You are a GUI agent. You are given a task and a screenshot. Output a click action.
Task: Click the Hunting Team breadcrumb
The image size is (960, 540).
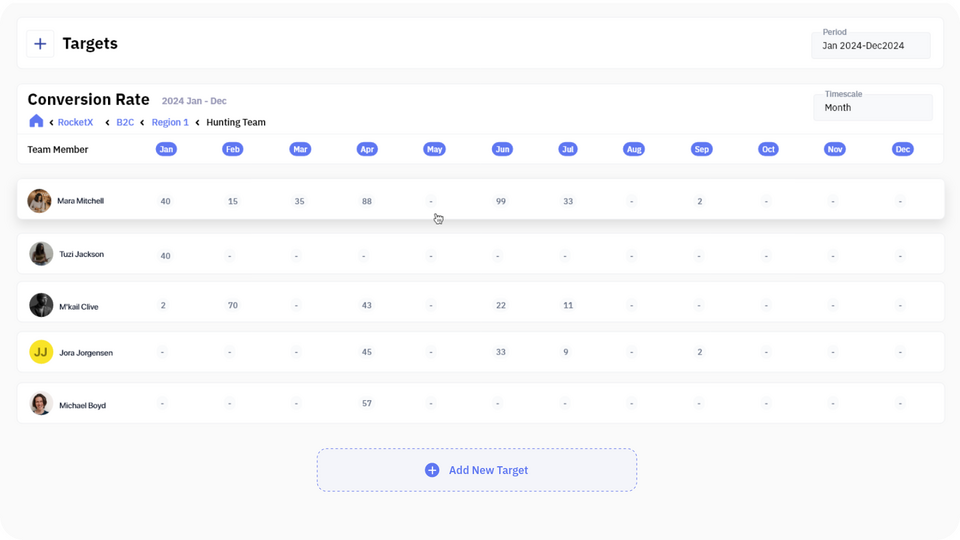click(236, 122)
